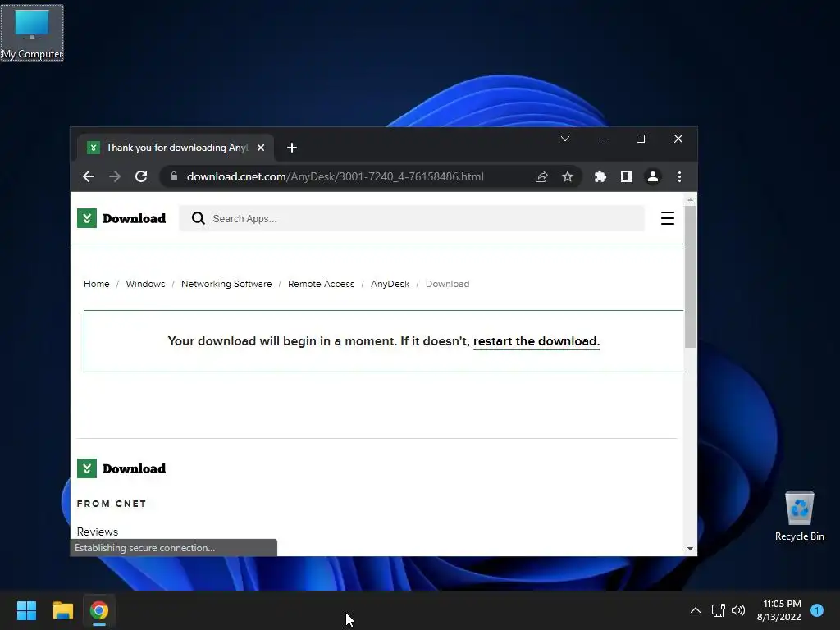The height and width of the screenshot is (630, 840).
Task: Open File Explorer from the taskbar
Action: (x=62, y=610)
